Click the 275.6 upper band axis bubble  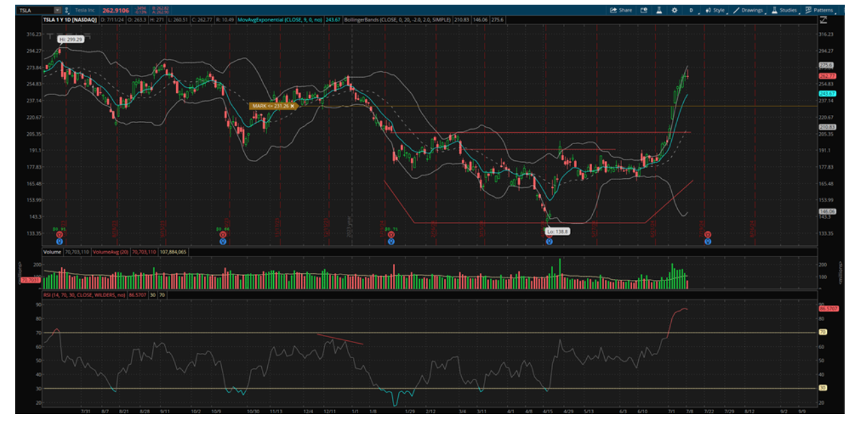click(826, 65)
